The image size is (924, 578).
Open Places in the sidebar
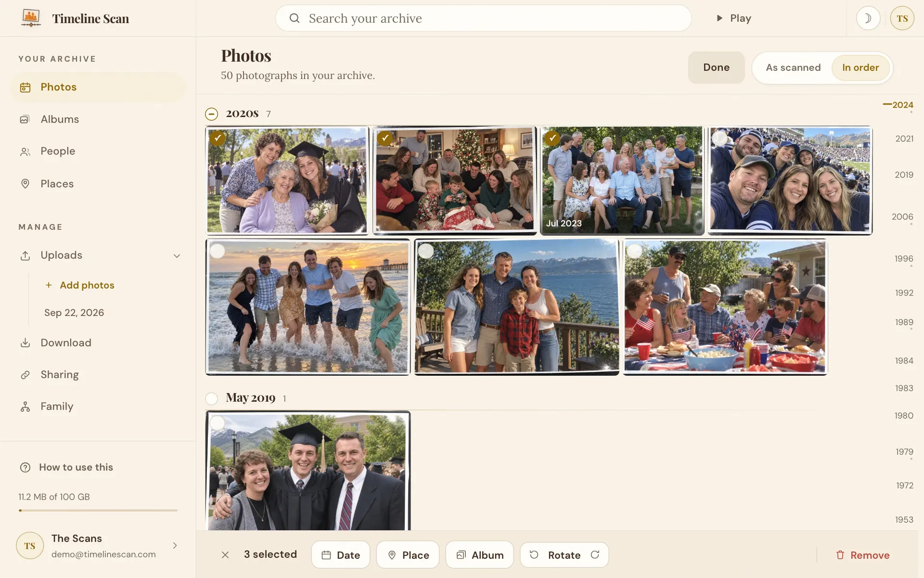[x=98, y=184]
